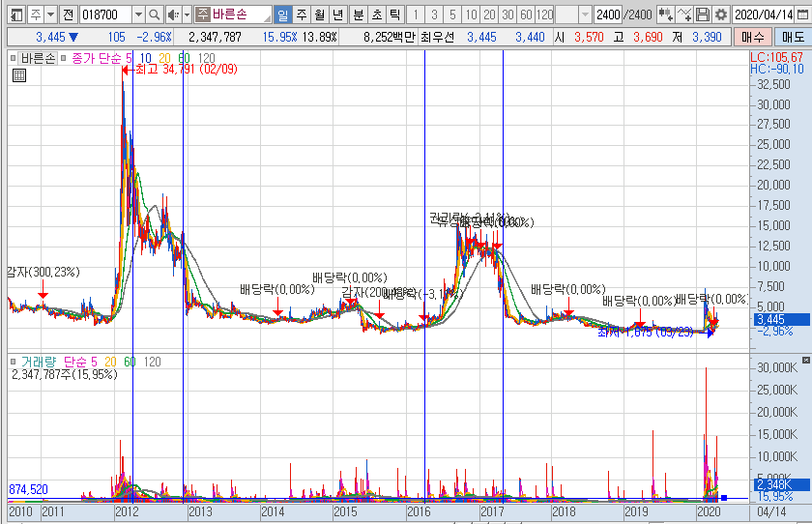
Task: Open the calendar date picker icon
Action: [x=802, y=15]
